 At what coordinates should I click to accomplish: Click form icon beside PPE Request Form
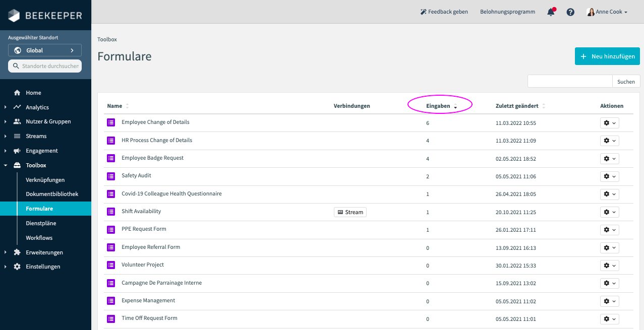111,229
